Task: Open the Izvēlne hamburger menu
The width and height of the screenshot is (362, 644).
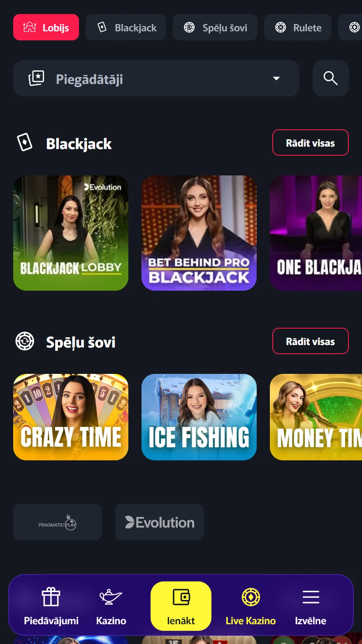Action: click(x=311, y=597)
